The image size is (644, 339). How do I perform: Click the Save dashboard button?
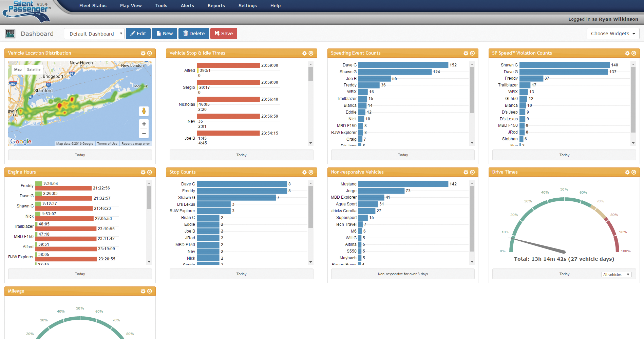pos(224,34)
